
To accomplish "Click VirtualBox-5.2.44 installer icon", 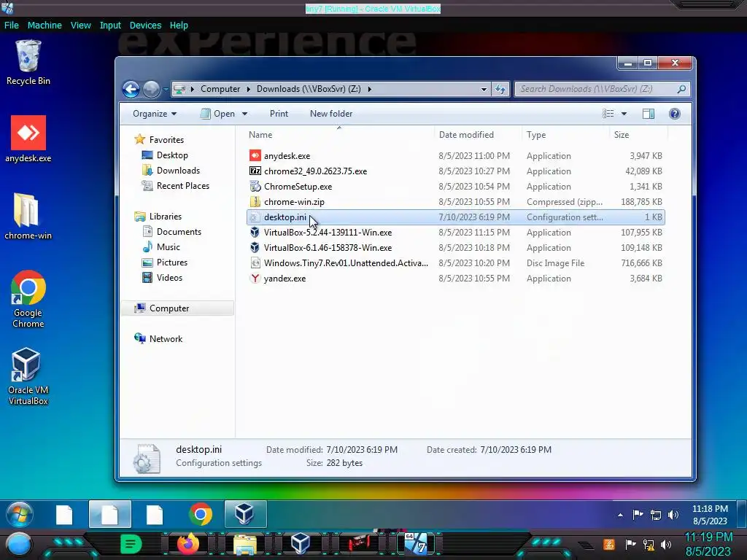I will click(255, 233).
